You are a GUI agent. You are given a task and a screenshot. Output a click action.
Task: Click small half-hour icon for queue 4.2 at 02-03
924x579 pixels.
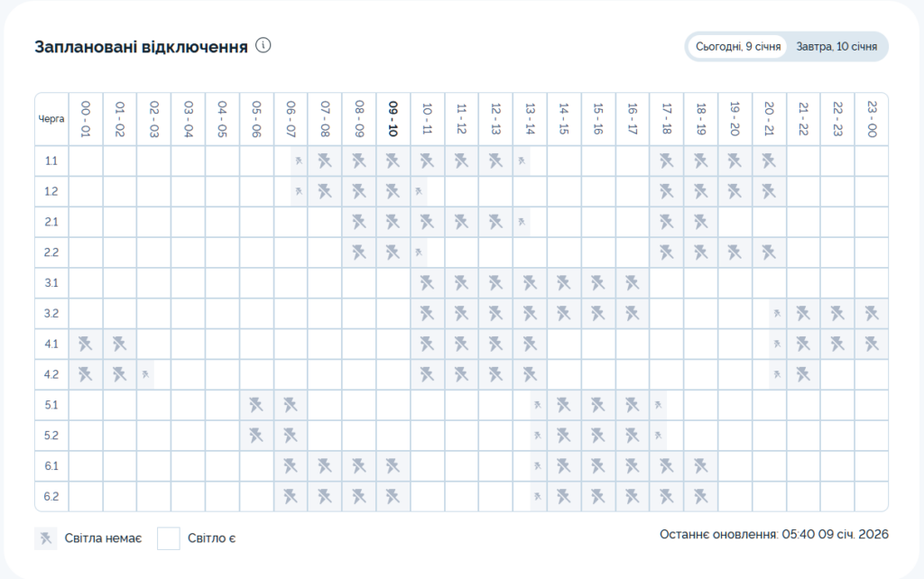pyautogui.click(x=146, y=372)
